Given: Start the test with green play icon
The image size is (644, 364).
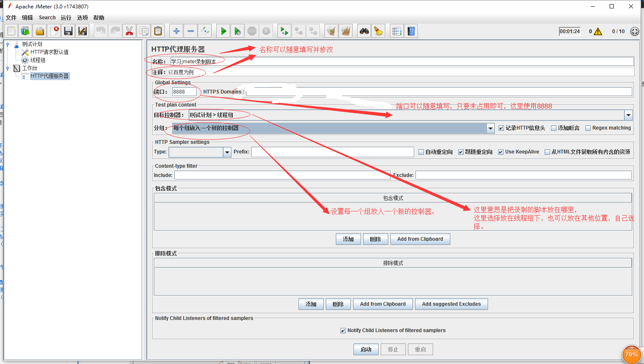Looking at the screenshot, I should tap(223, 31).
